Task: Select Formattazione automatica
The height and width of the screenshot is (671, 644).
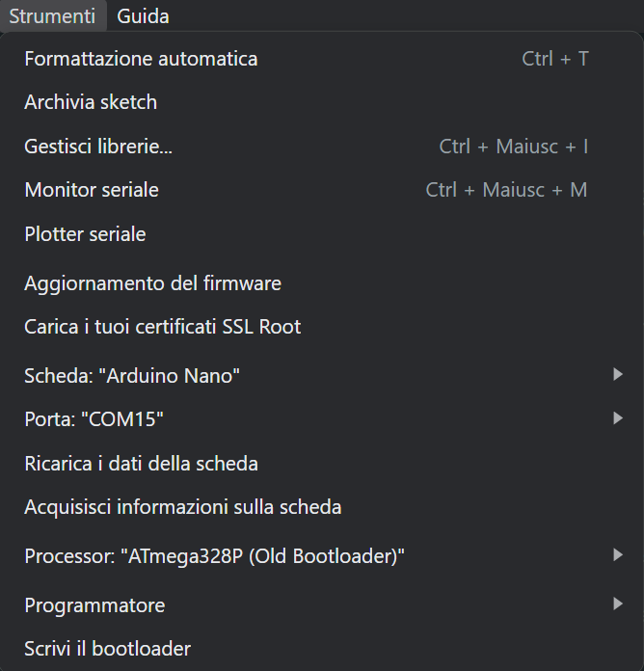Action: 141,59
